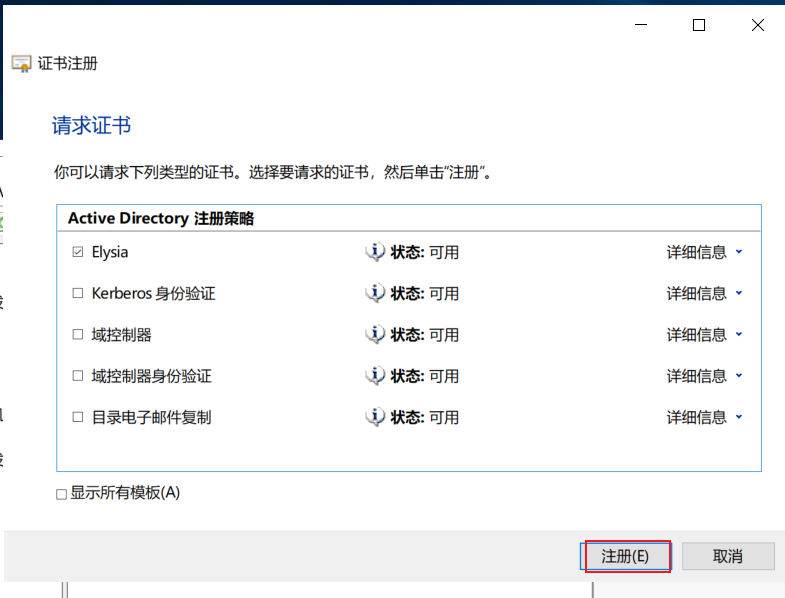Minimize the 证书注册 dialog window
785x598 pixels.
[641, 25]
